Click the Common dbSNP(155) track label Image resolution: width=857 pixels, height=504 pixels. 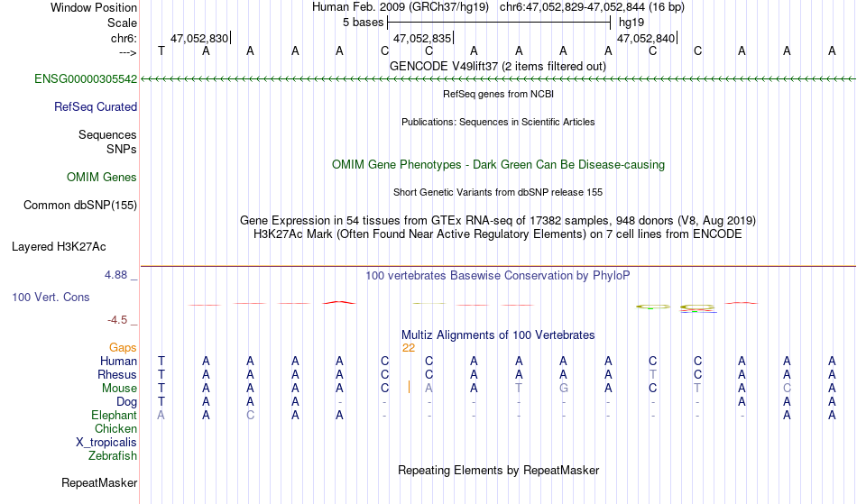click(x=80, y=206)
